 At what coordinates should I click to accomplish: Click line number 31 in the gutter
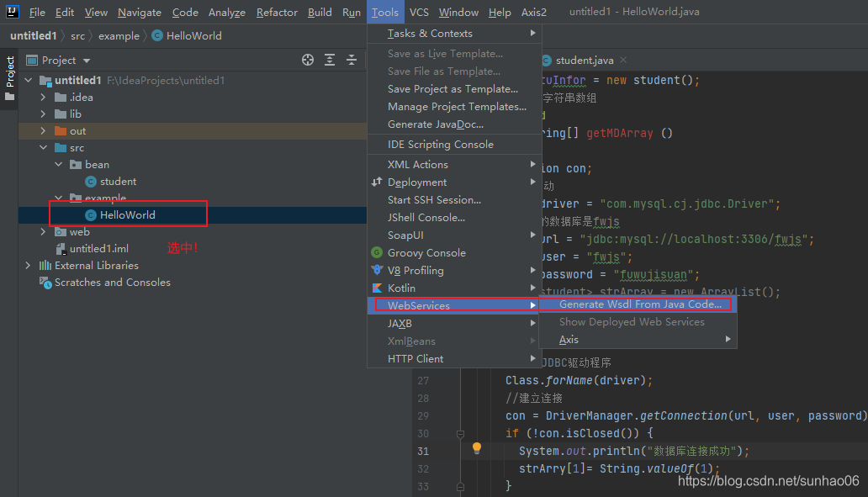click(x=423, y=451)
